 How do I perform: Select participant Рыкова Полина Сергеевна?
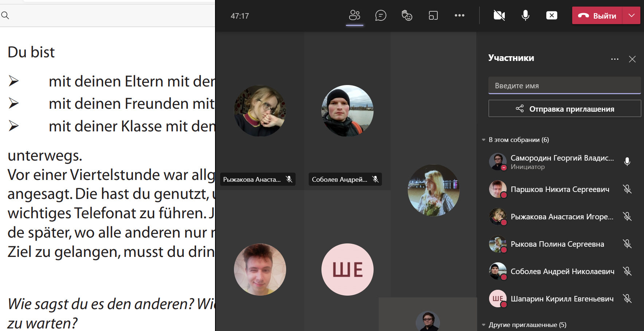pos(557,244)
